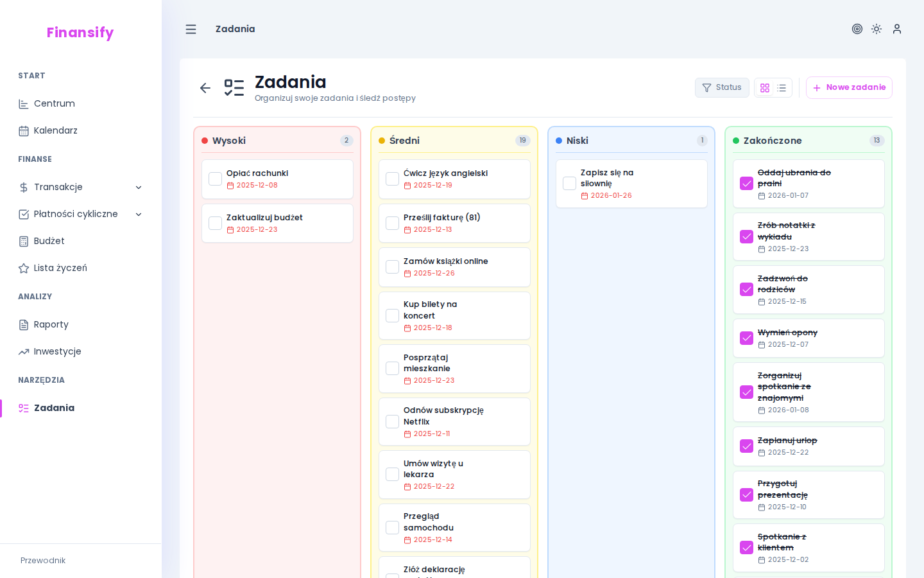Click the target icon in the top bar
Viewport: 924px width, 578px height.
857,29
